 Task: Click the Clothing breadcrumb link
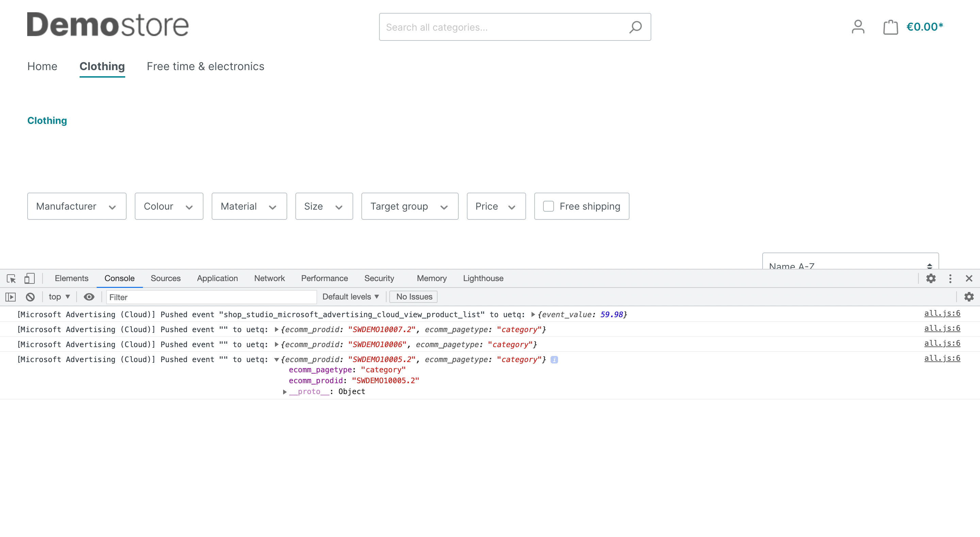[47, 120]
